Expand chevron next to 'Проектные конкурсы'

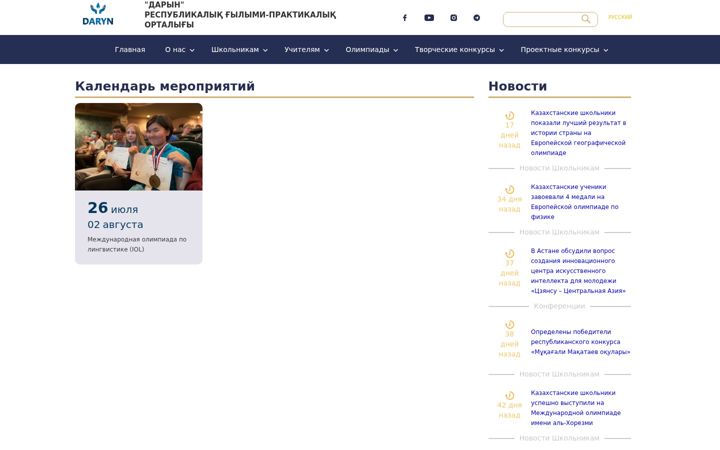(606, 50)
